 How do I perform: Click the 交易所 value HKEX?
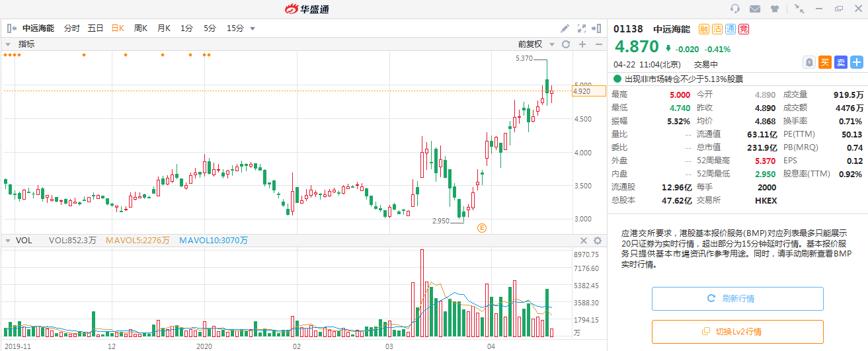pos(766,200)
